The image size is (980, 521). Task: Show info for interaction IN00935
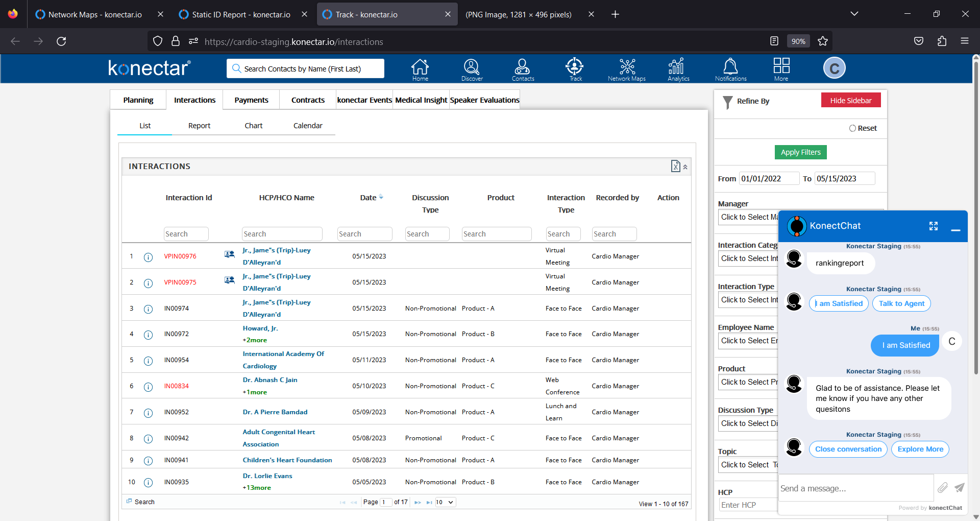pyautogui.click(x=148, y=482)
